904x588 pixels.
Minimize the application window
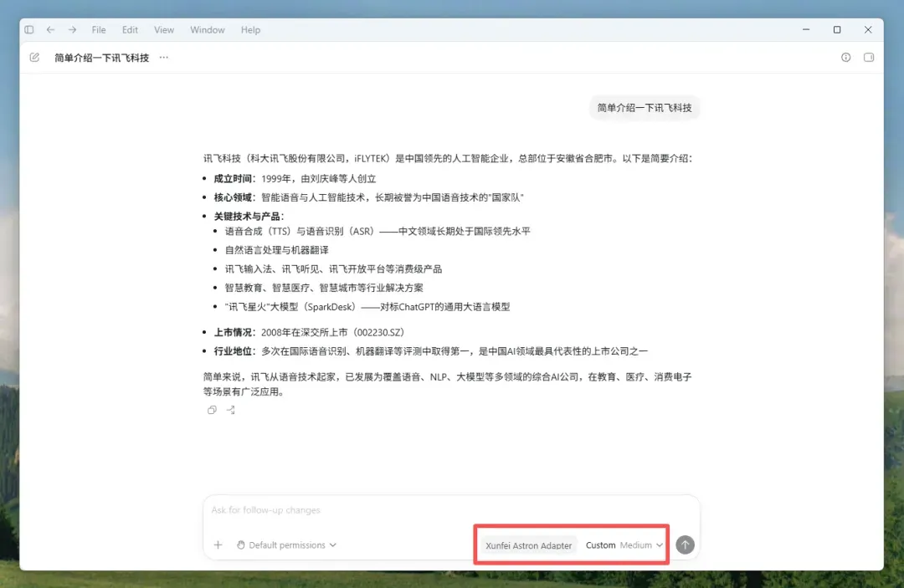coord(806,30)
